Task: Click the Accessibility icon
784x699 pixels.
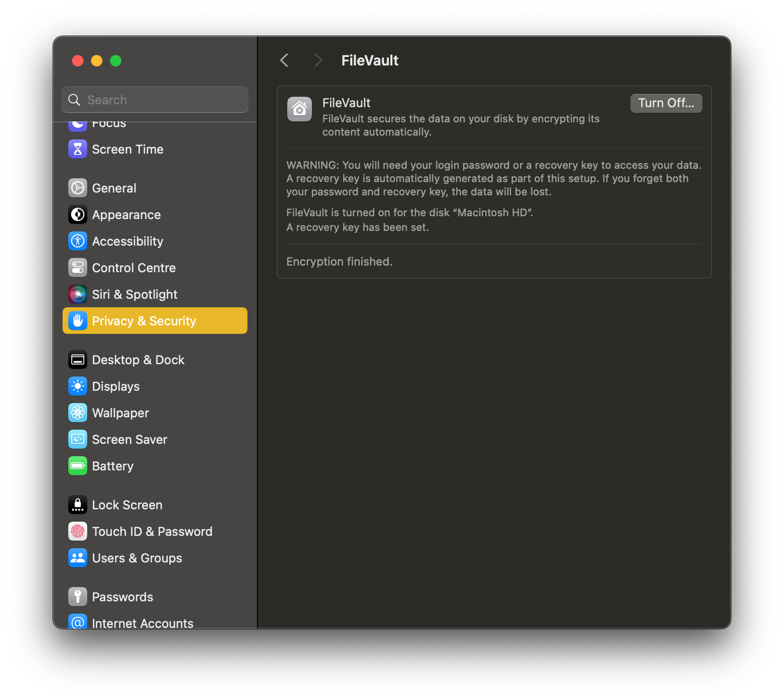Action: (x=78, y=241)
